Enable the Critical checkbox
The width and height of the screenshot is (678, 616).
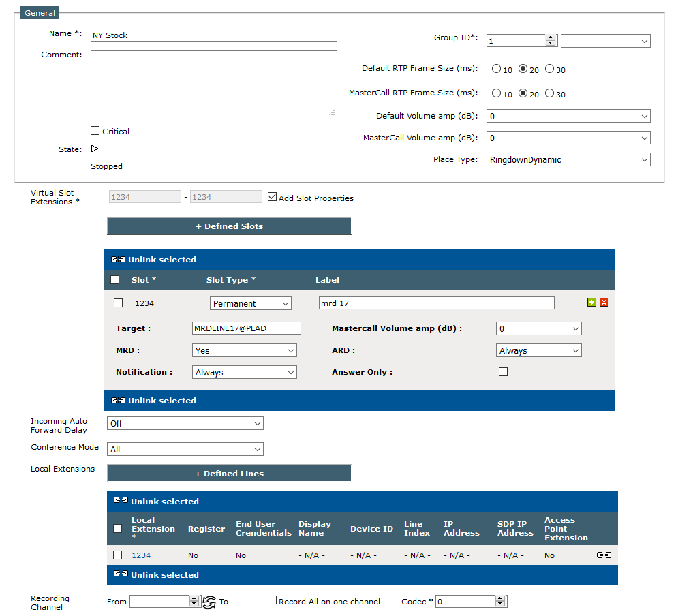click(x=95, y=131)
